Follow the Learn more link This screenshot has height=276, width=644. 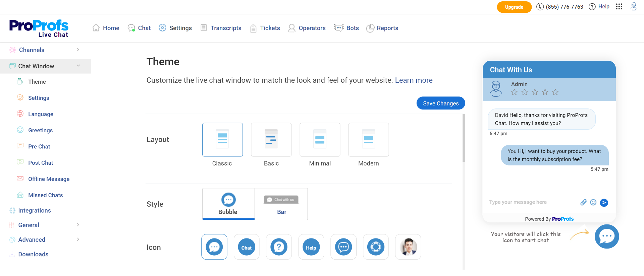click(414, 80)
